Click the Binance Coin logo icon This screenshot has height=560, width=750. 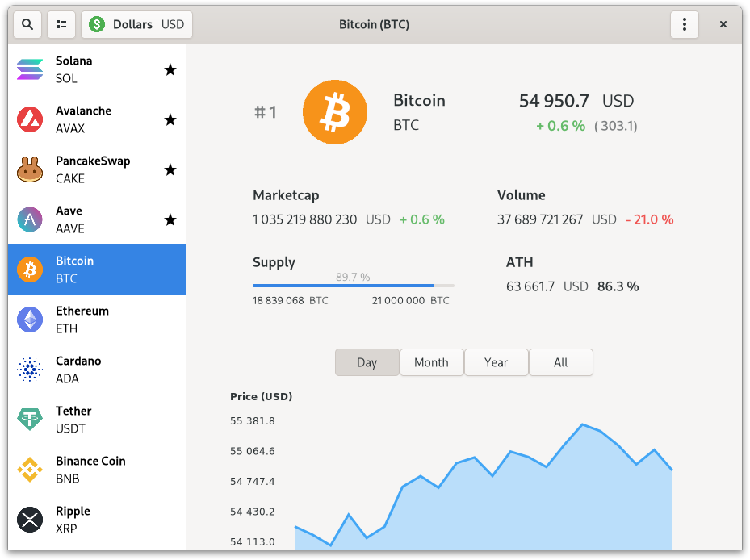[x=30, y=470]
